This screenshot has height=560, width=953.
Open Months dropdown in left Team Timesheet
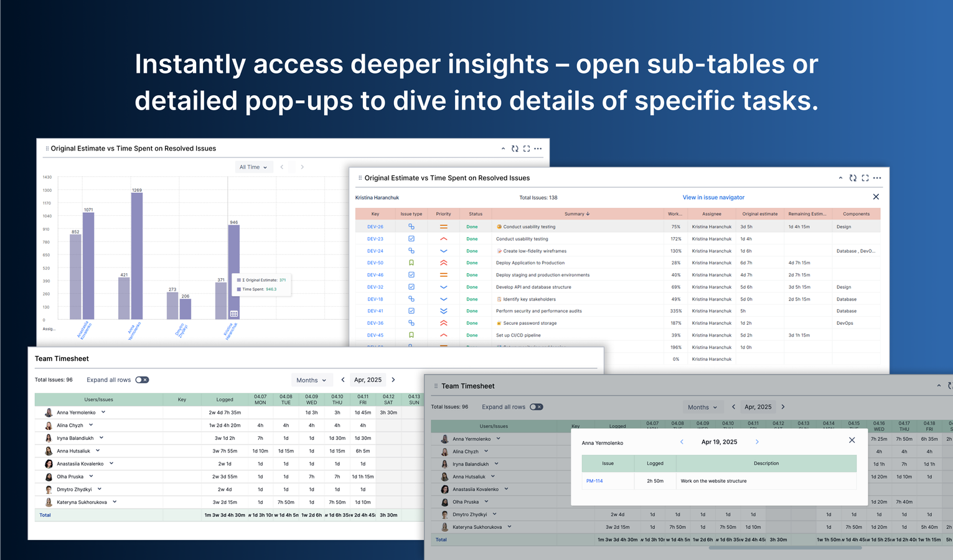pyautogui.click(x=311, y=380)
